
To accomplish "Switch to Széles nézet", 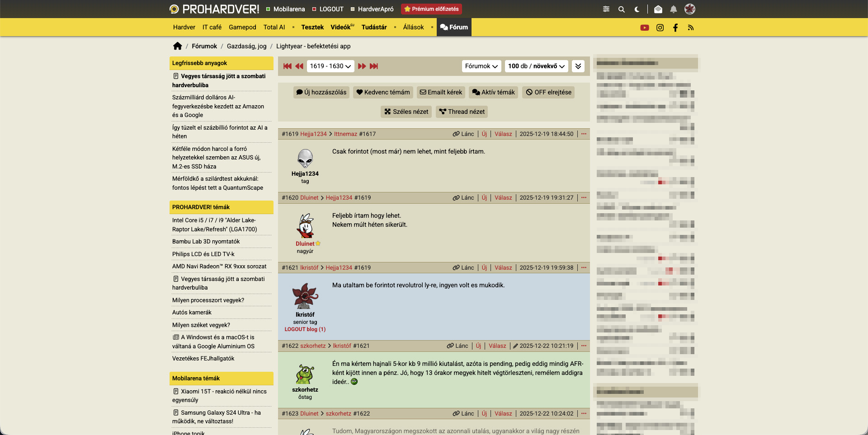I will tap(406, 112).
